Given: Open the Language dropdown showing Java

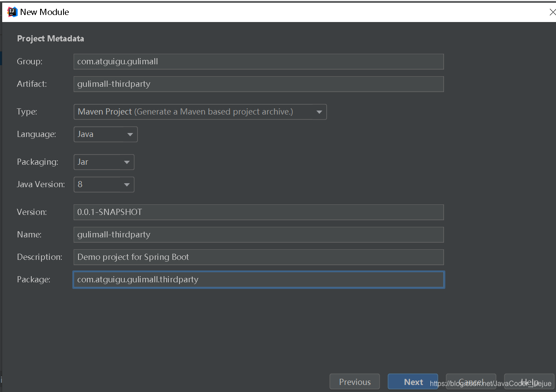Looking at the screenshot, I should pyautogui.click(x=105, y=134).
